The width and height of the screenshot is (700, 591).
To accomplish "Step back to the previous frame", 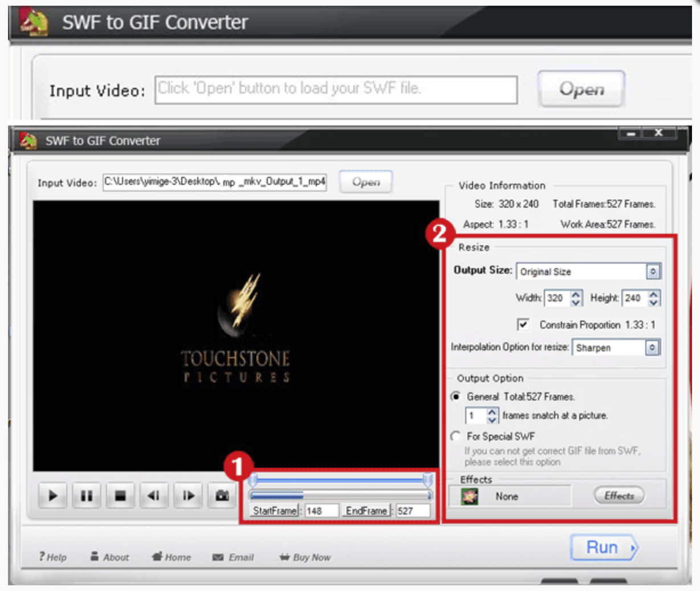I will [x=154, y=496].
